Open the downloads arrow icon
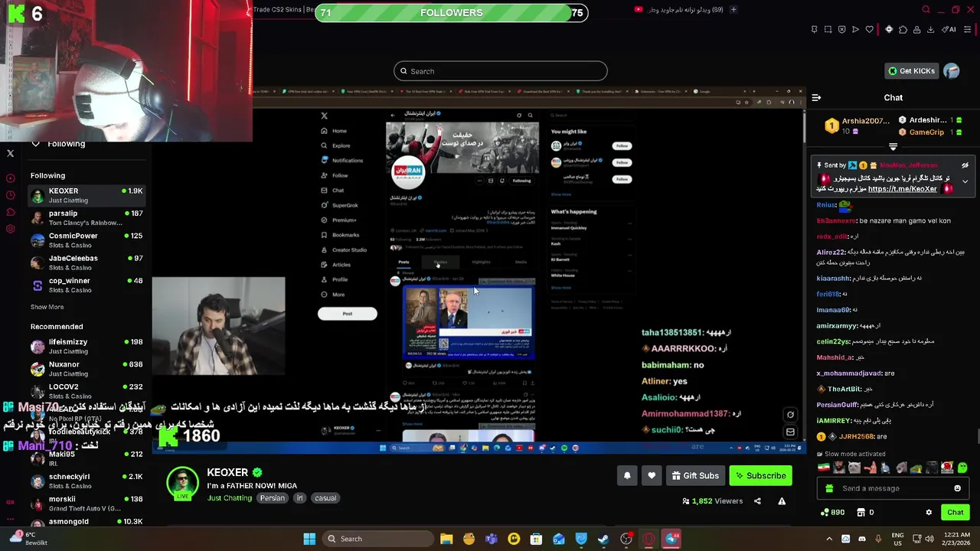Viewport: 980px width, 551px height. [x=930, y=30]
